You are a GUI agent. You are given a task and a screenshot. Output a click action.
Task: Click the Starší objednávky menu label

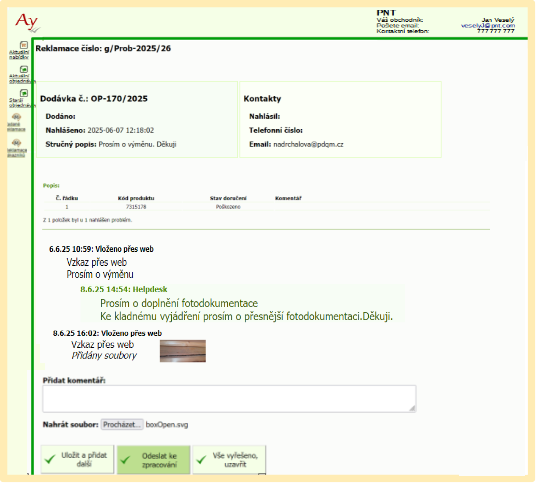(x=21, y=103)
